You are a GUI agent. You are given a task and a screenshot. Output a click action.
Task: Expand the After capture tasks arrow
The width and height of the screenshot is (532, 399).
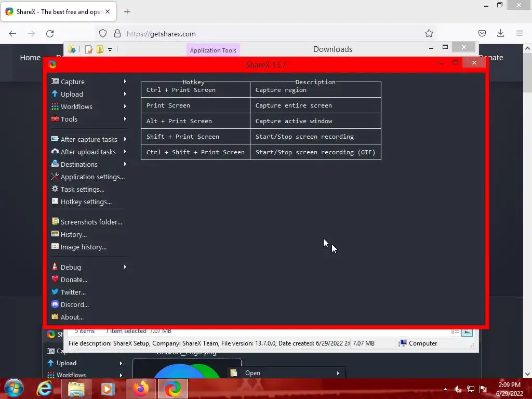[125, 139]
